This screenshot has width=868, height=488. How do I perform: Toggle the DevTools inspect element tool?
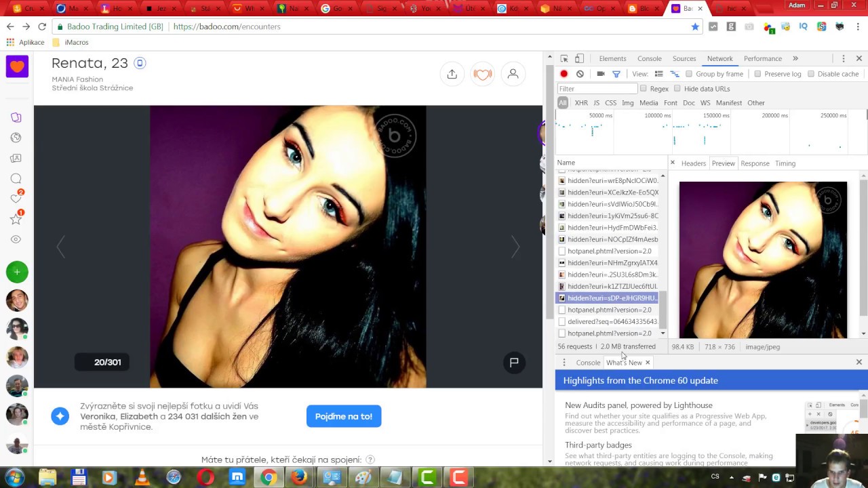[x=564, y=59]
